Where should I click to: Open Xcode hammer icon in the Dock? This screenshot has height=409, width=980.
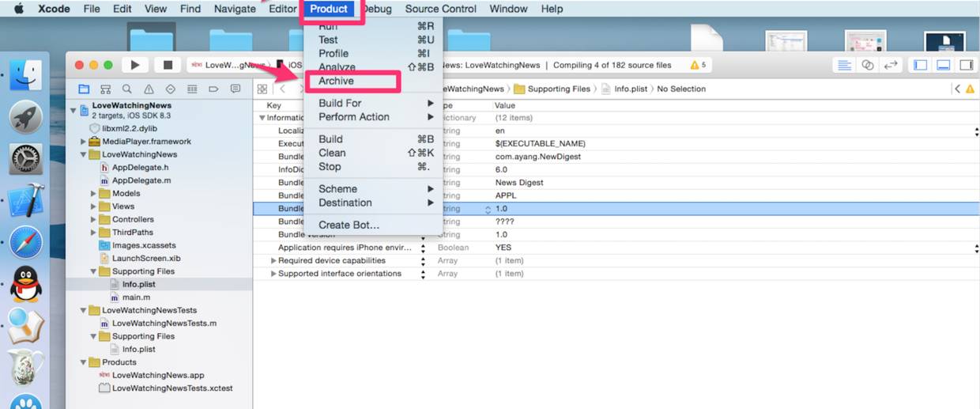tap(25, 201)
